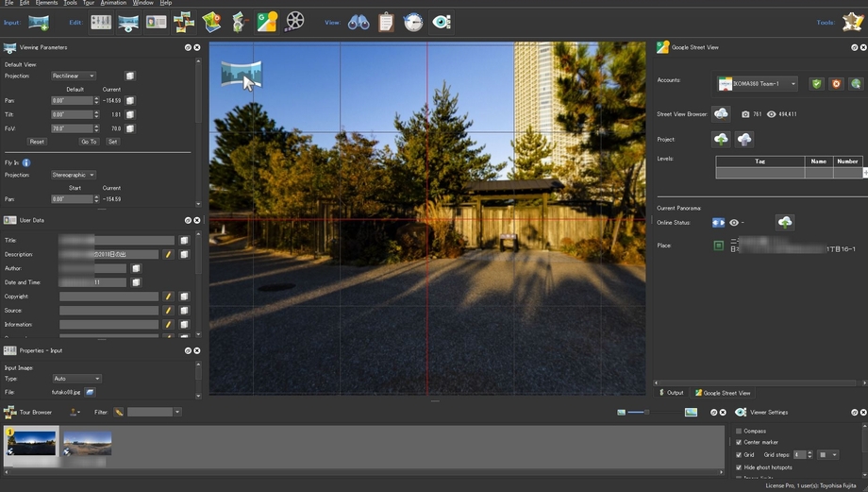868x492 pixels.
Task: Open the ID card user data toolbar icon
Action: pyautogui.click(x=156, y=22)
